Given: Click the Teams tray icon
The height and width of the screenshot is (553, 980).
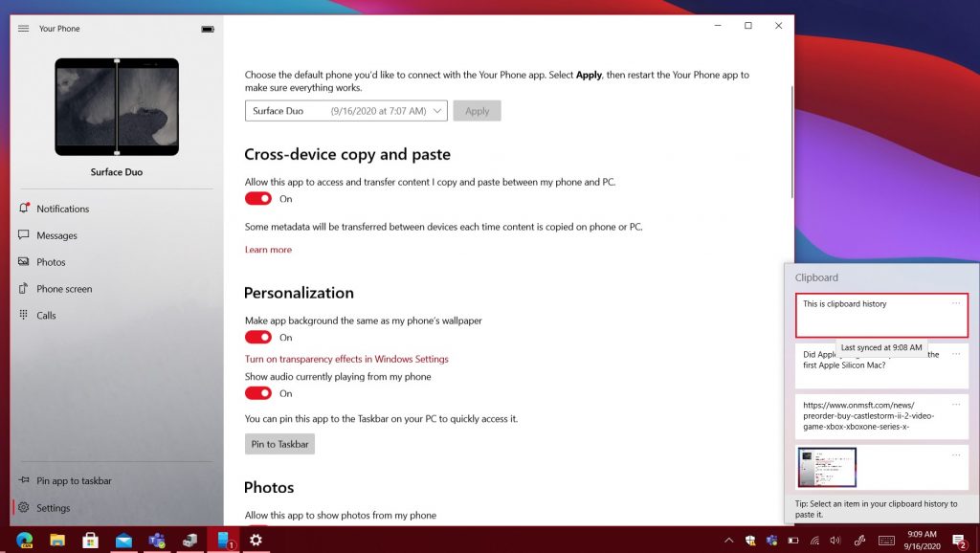Looking at the screenshot, I should click(772, 541).
